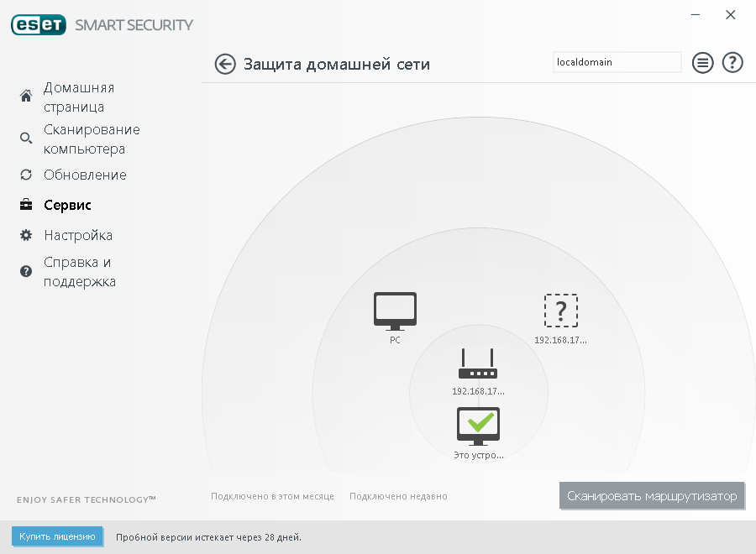Click the trial expiry notice text

click(208, 537)
